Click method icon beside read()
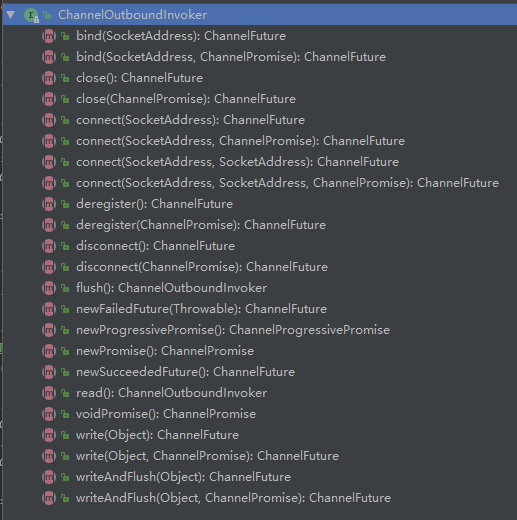The width and height of the screenshot is (517, 520). (49, 393)
